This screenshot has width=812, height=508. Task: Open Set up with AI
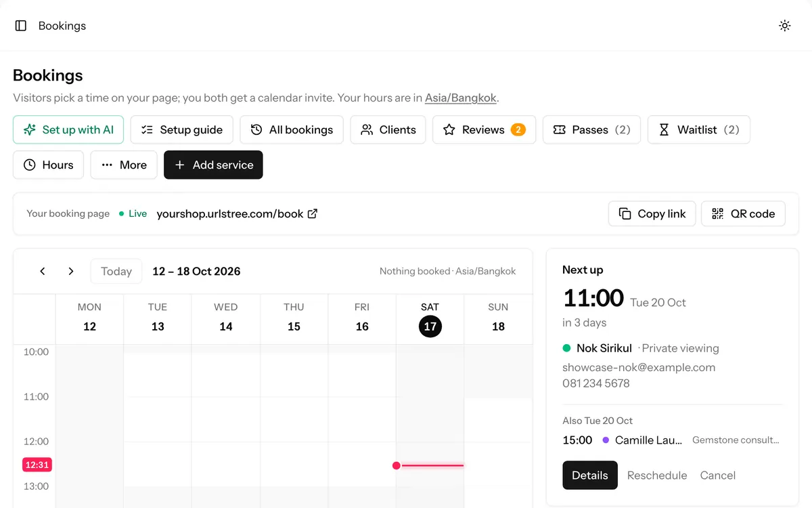tap(68, 129)
